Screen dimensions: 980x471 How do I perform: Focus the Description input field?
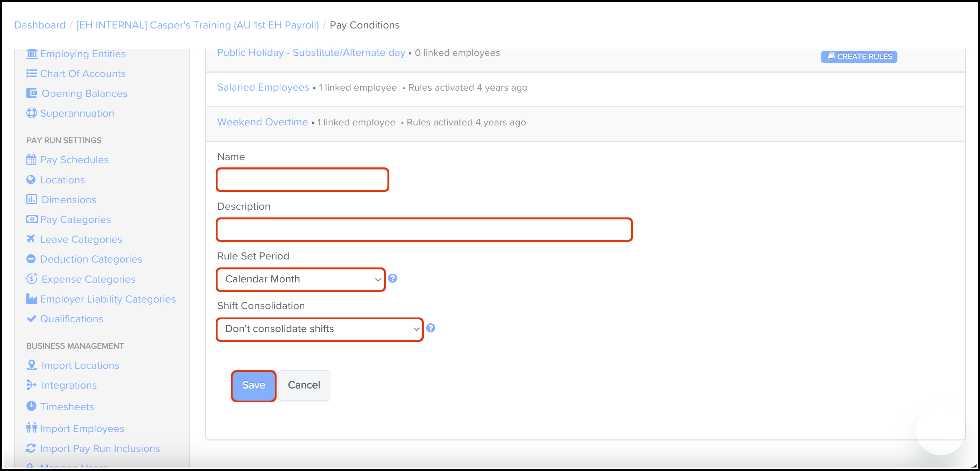pyautogui.click(x=424, y=230)
